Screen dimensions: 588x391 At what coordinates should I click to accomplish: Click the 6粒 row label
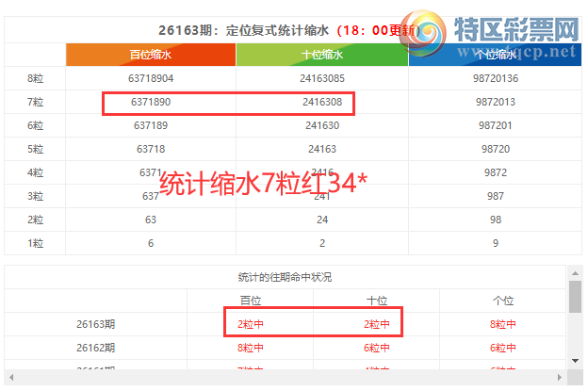click(x=35, y=125)
